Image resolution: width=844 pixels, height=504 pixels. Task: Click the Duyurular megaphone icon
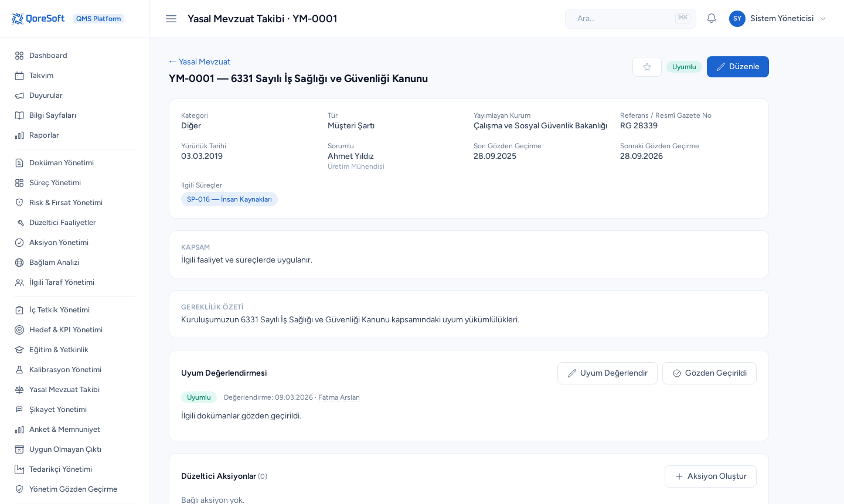19,96
